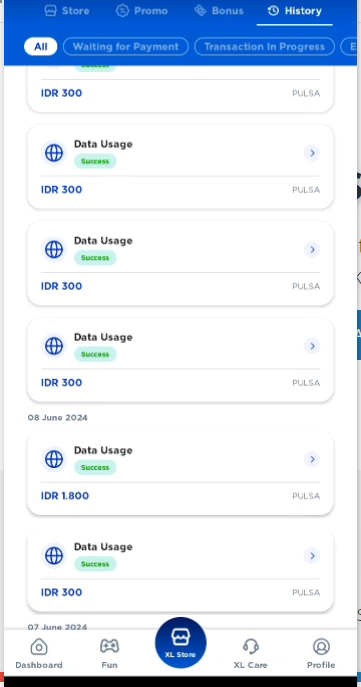Expand chevron on first full Data Usage card
Image resolution: width=361 pixels, height=687 pixels.
tap(312, 153)
